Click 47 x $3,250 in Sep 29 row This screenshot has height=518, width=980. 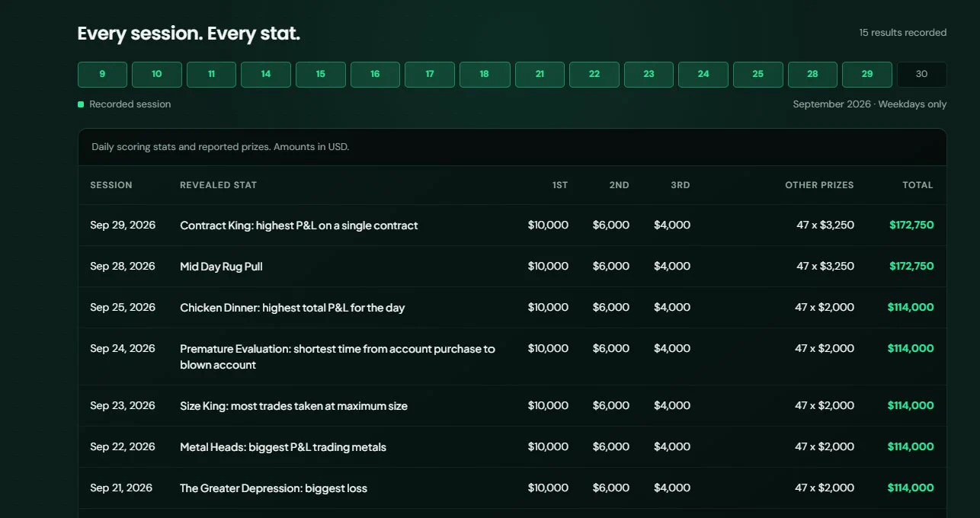click(x=825, y=225)
